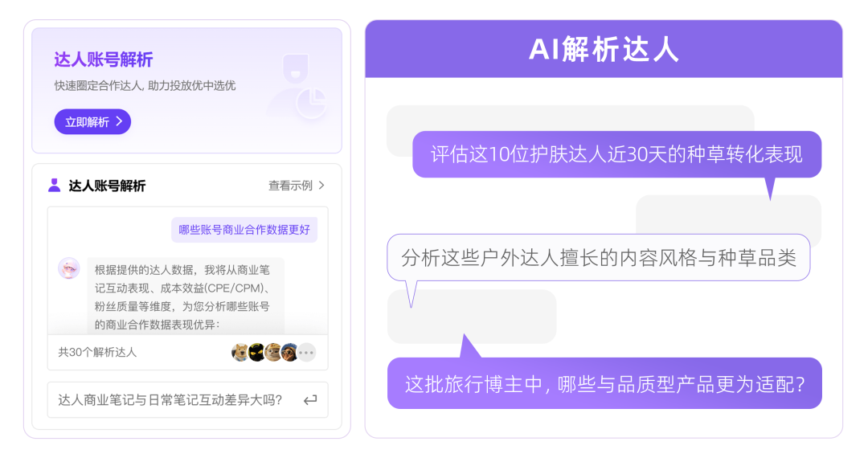Click the 这批旅行博主中 prompt bubble
The height and width of the screenshot is (462, 868).
(604, 383)
